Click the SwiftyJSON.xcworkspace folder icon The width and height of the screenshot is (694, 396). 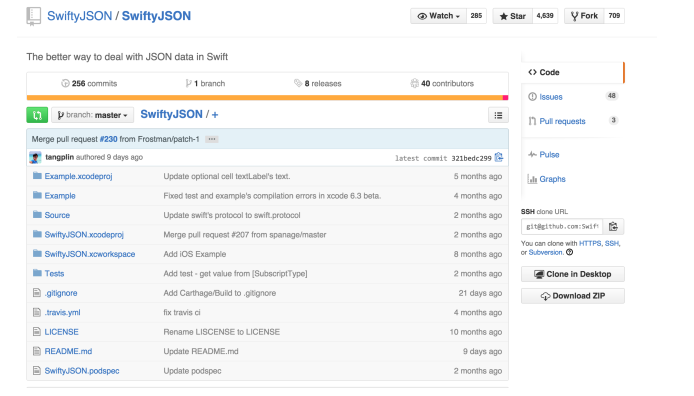point(37,254)
